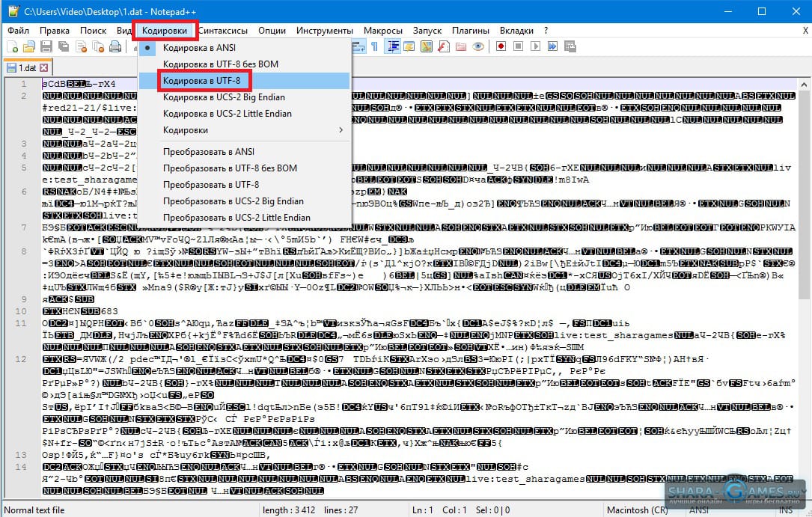Viewport: 812px width, 517px height.
Task: Play back the recorded macro icon
Action: coord(535,46)
